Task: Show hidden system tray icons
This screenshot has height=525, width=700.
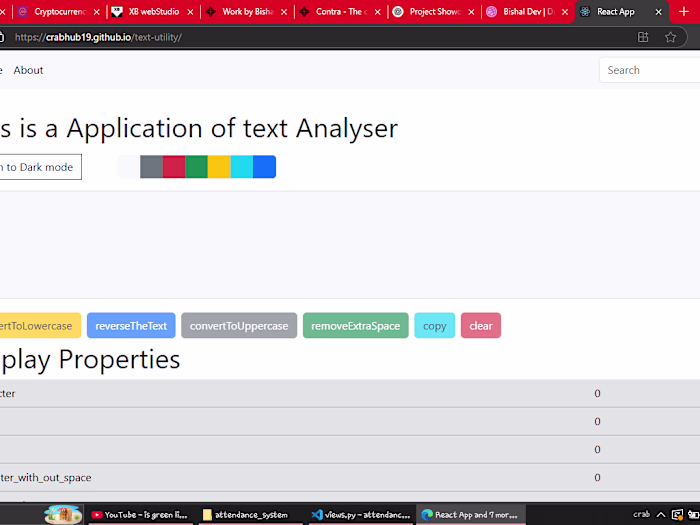Action: 661,515
